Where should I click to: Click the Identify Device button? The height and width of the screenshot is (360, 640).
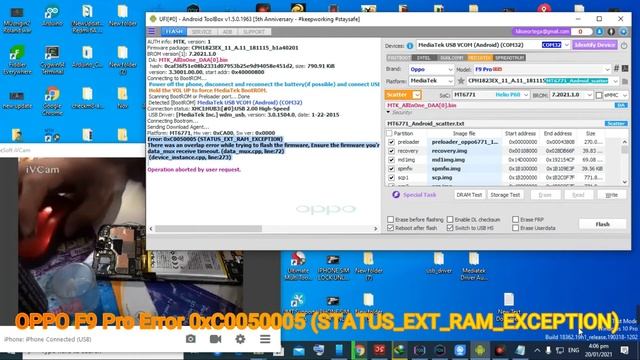tap(594, 45)
